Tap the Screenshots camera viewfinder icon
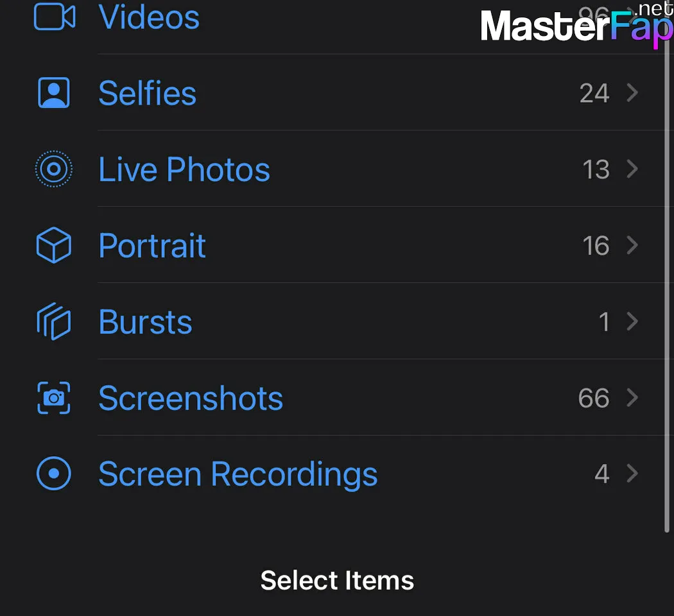 54,398
